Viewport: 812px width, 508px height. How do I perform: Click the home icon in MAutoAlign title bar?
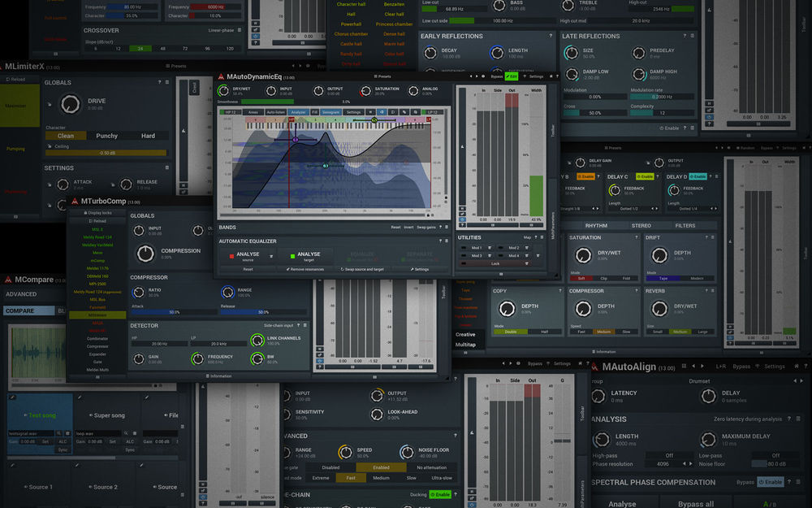[x=797, y=366]
